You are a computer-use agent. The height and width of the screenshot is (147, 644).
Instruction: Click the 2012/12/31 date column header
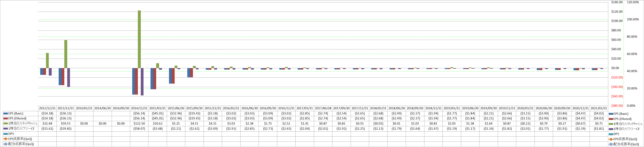[x=47, y=108]
